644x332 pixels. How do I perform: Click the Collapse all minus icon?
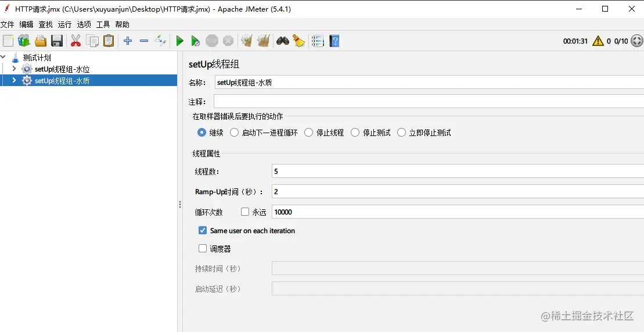pyautogui.click(x=144, y=41)
